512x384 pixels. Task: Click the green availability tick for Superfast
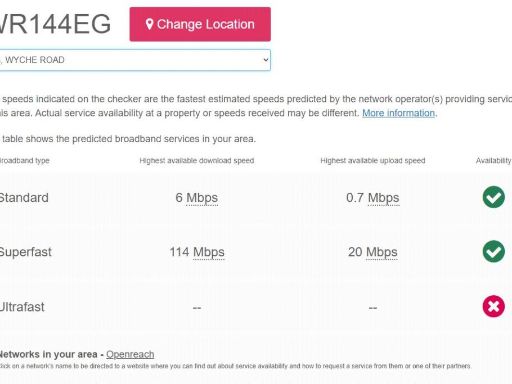click(493, 251)
